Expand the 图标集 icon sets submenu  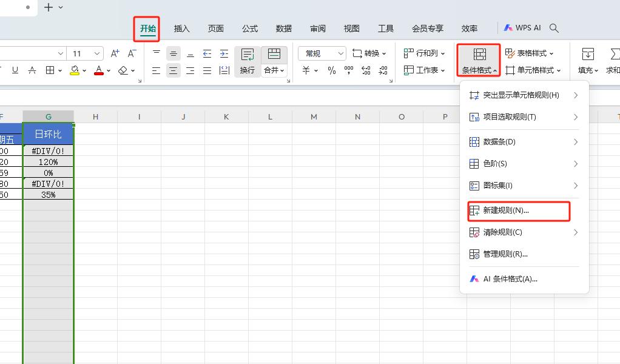(524, 186)
